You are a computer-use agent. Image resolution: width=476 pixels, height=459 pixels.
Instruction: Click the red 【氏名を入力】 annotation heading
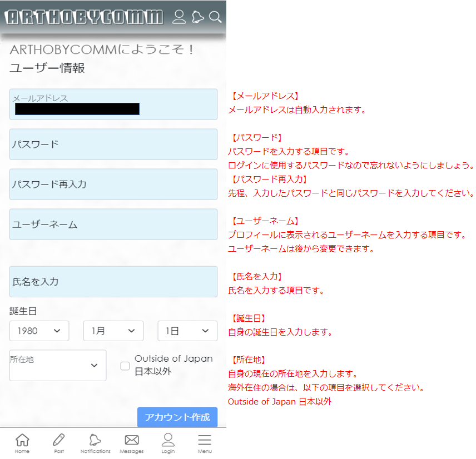256,276
